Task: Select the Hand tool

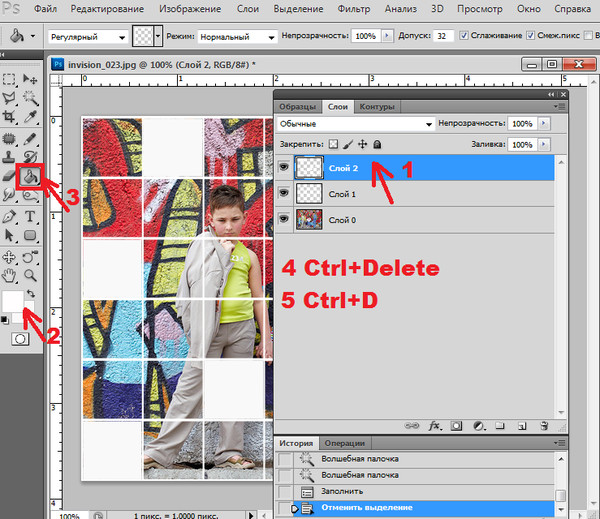Action: coord(9,275)
